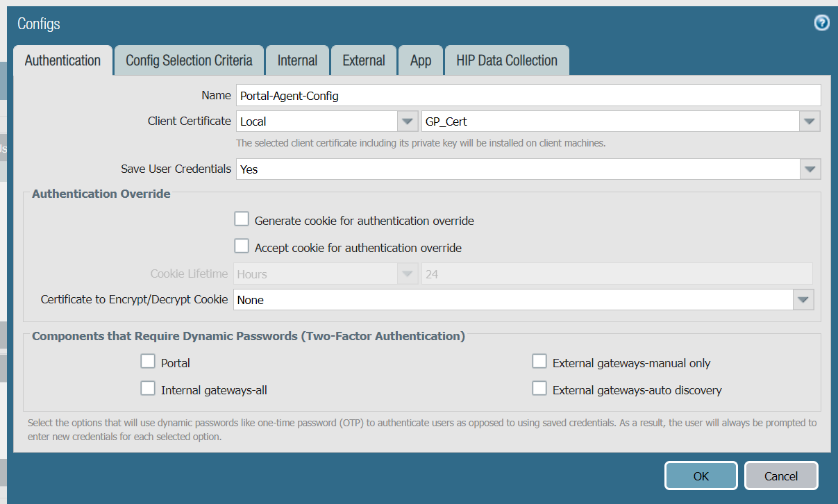This screenshot has width=838, height=504.
Task: Enable Generate cookie for authentication override
Action: coord(242,219)
